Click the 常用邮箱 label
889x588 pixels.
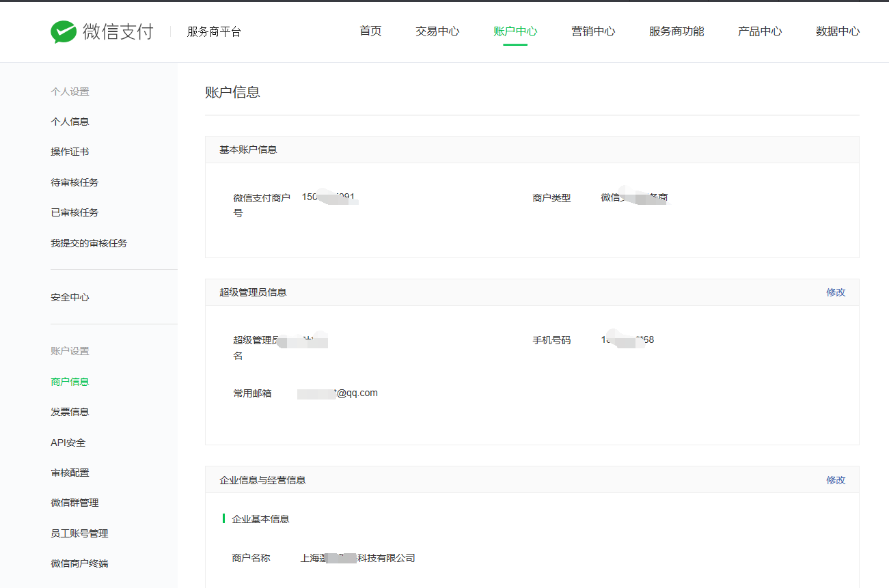pyautogui.click(x=252, y=393)
